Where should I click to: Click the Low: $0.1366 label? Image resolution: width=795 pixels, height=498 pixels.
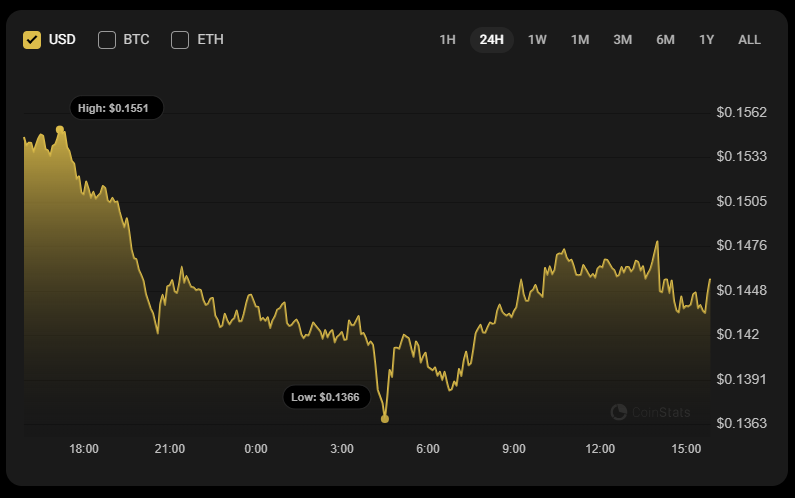click(x=327, y=397)
